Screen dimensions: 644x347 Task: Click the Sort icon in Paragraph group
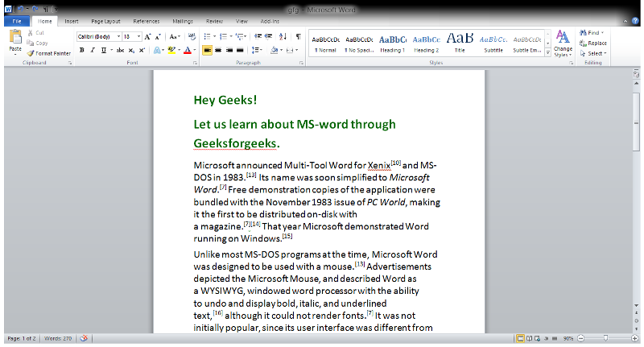pyautogui.click(x=283, y=37)
